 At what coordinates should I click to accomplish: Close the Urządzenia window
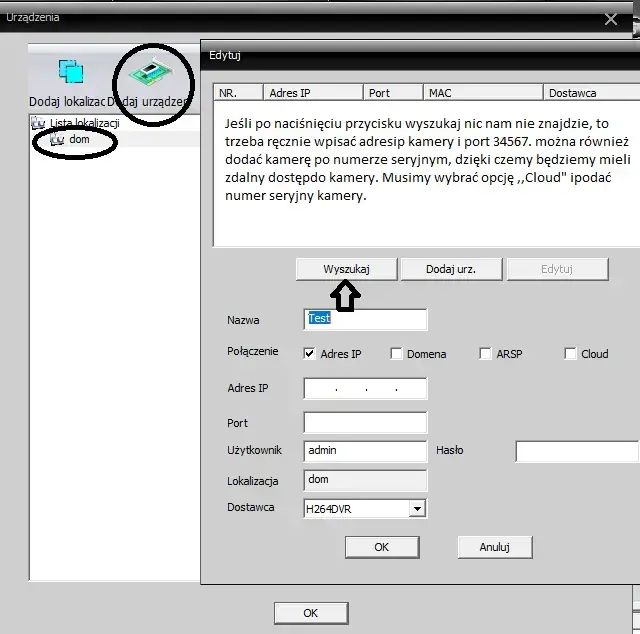click(x=611, y=19)
